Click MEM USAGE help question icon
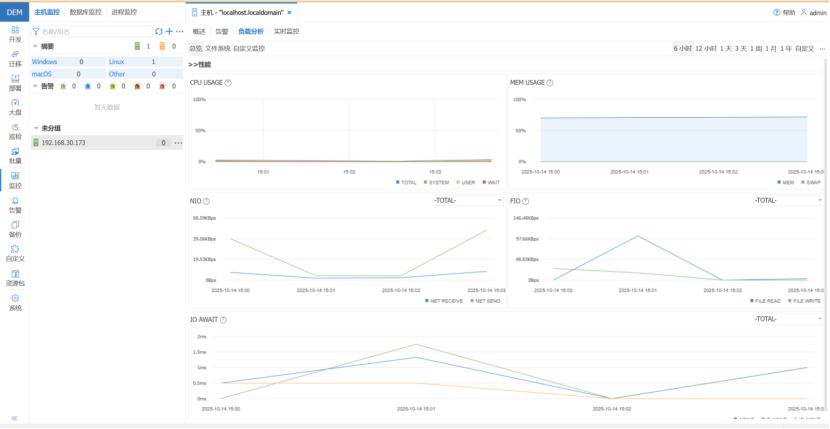 (549, 83)
